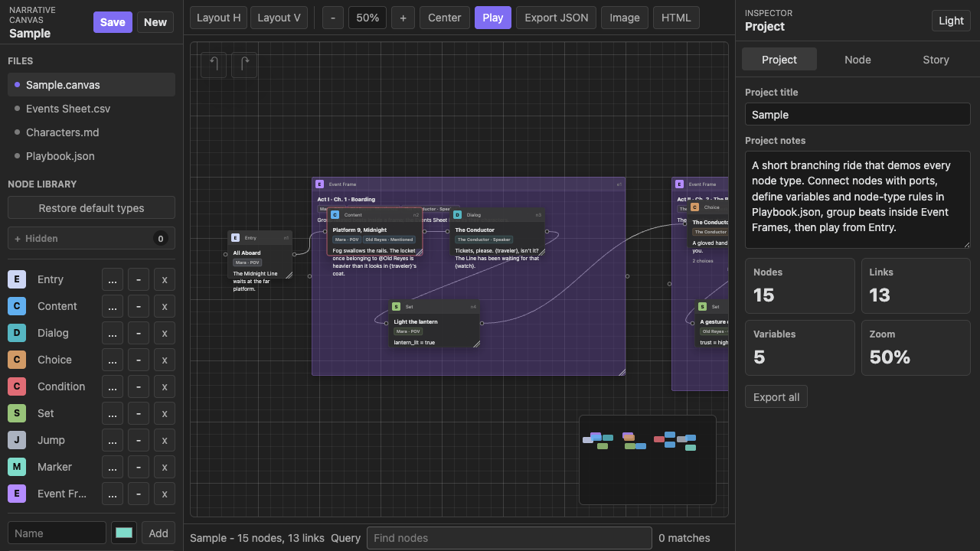Switch to the Story inspector tab
Screen dimensions: 980x551
[x=936, y=60]
